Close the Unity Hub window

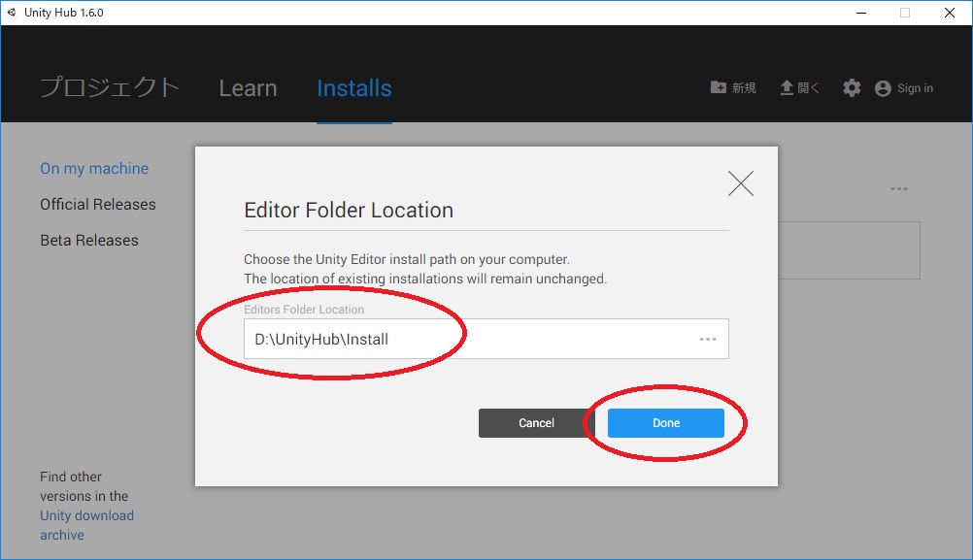pyautogui.click(x=950, y=13)
